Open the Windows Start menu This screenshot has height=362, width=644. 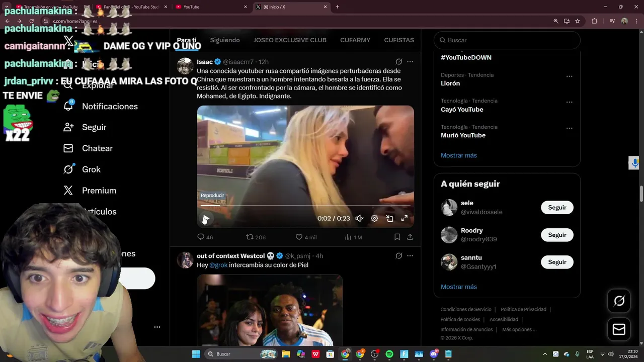(x=196, y=354)
